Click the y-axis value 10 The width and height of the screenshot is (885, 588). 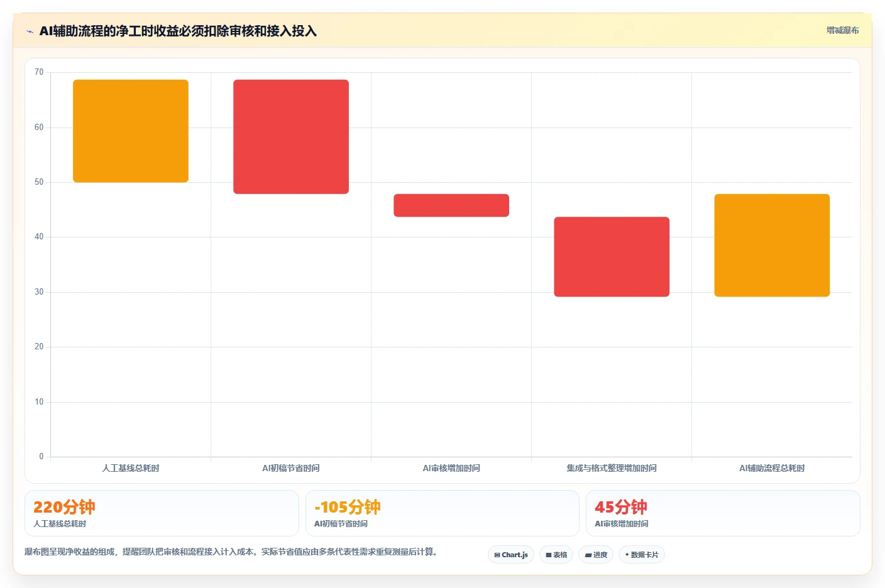[39, 402]
